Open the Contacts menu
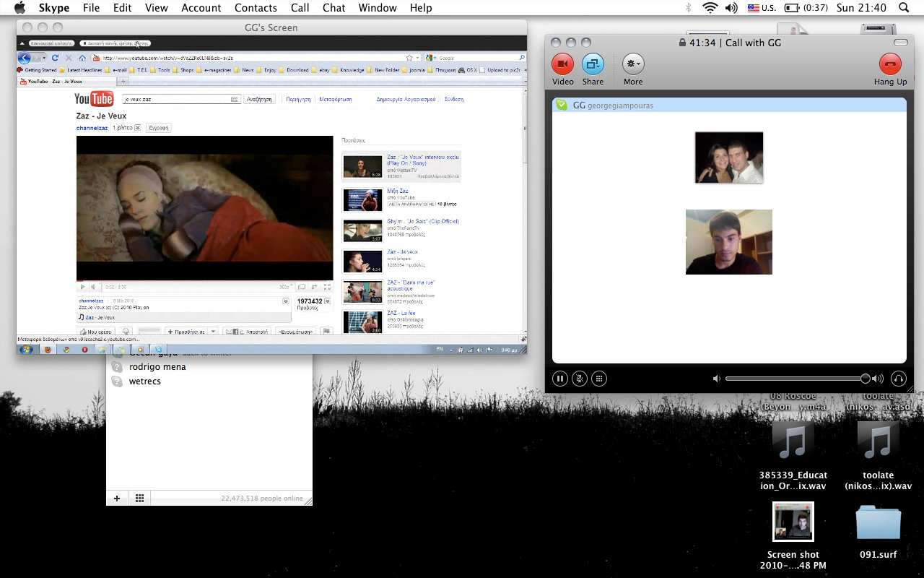The image size is (924, 578). (x=256, y=8)
